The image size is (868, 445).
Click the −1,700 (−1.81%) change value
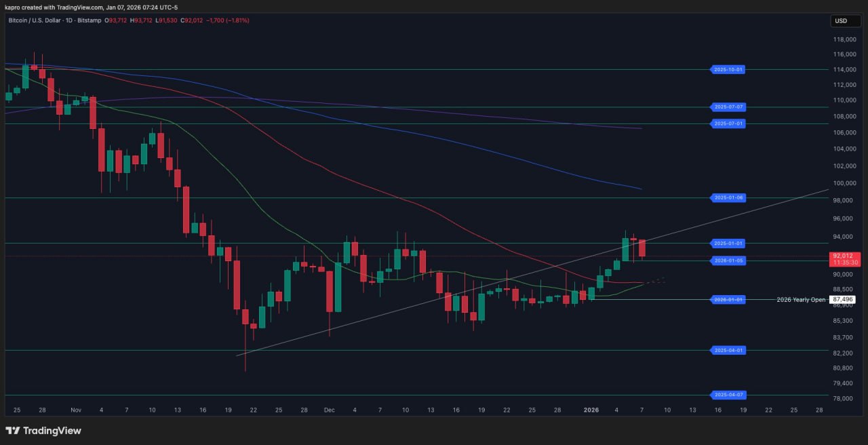(227, 20)
